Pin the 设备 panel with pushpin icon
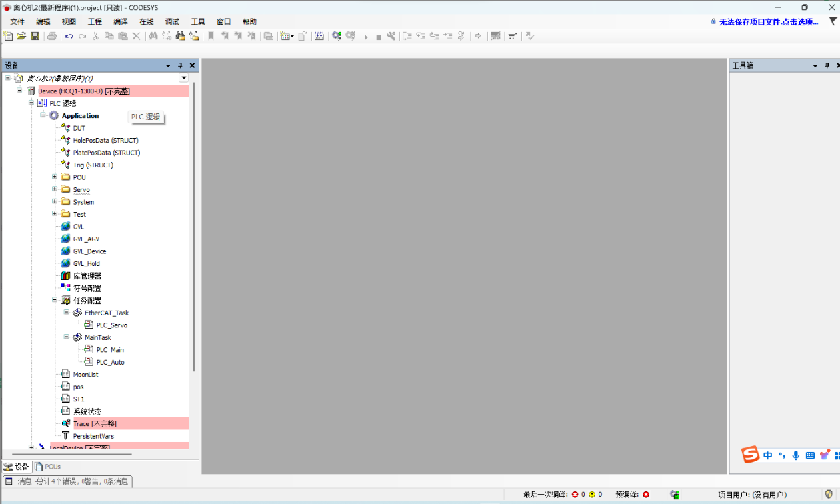 [x=180, y=65]
